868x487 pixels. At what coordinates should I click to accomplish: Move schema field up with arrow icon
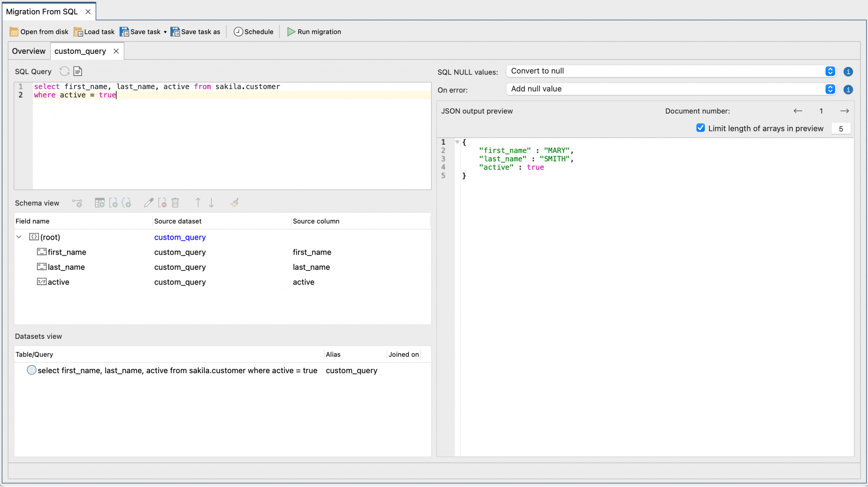click(x=198, y=203)
